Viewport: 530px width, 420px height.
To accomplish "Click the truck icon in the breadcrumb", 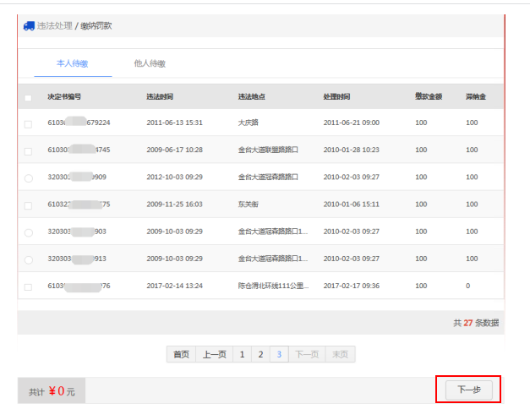I will pos(29,25).
